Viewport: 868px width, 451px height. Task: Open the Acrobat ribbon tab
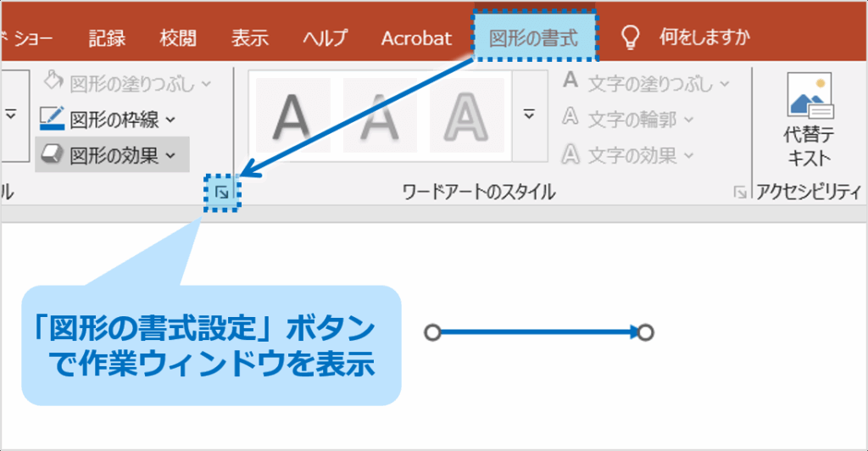pyautogui.click(x=416, y=38)
